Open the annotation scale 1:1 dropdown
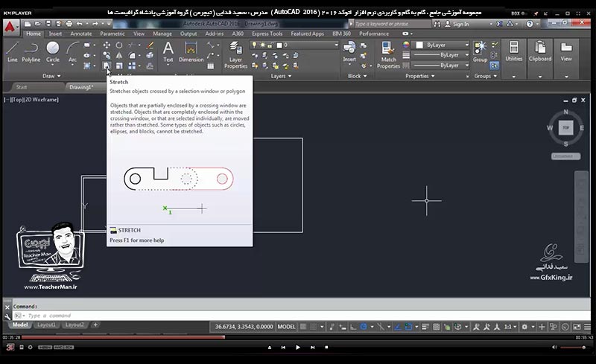This screenshot has height=364, width=596. click(510, 327)
